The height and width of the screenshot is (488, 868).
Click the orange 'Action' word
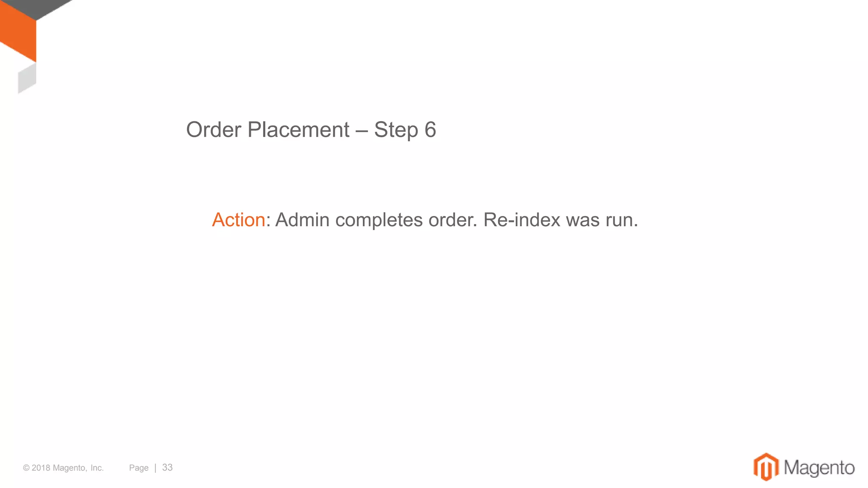[238, 220]
